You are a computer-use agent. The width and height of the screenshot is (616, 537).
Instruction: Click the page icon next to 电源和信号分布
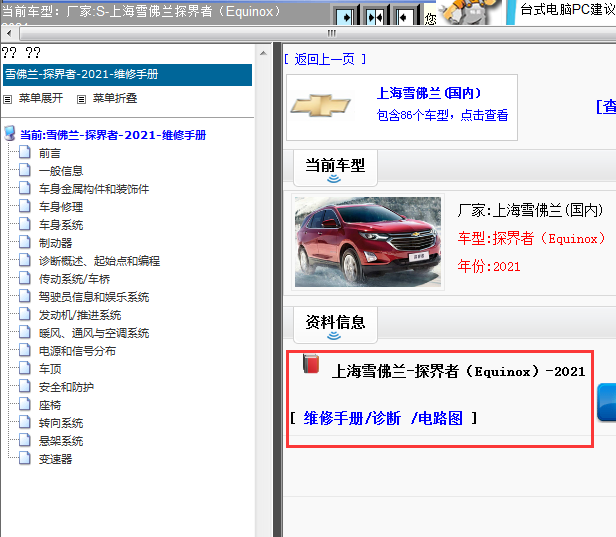tap(25, 349)
